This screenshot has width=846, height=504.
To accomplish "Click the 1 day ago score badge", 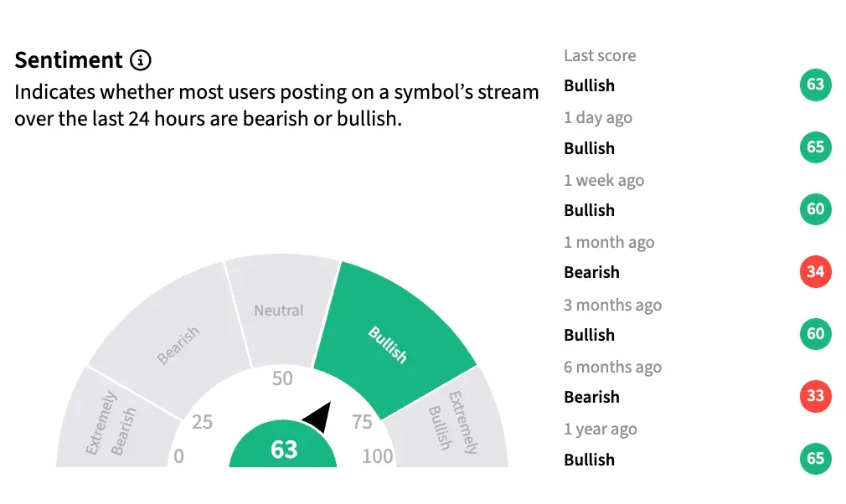I will point(815,147).
